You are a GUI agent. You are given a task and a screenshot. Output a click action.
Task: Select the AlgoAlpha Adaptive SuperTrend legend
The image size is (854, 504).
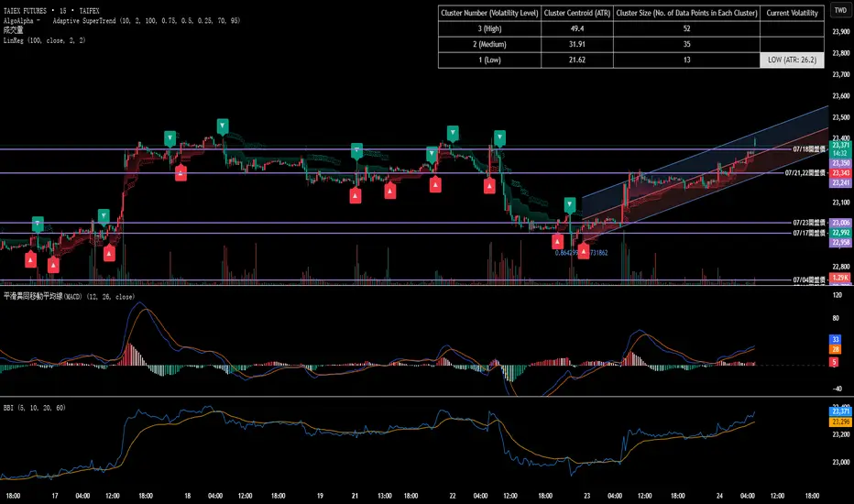110,20
